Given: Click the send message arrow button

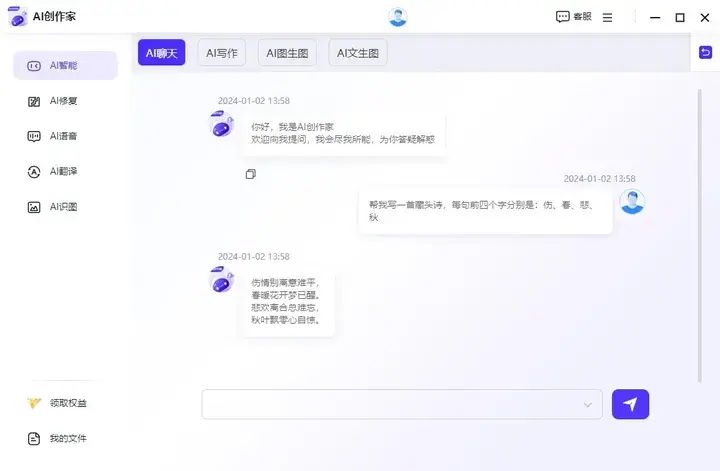Looking at the screenshot, I should point(630,404).
